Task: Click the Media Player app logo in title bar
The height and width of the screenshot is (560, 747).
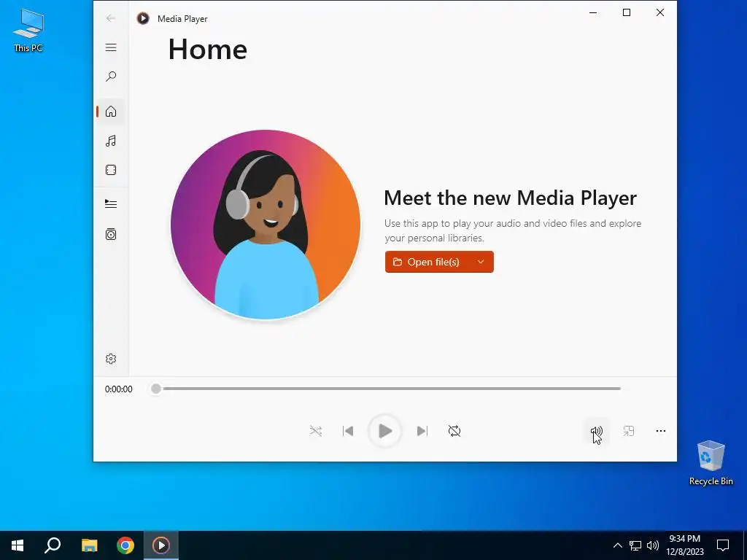Action: click(143, 18)
